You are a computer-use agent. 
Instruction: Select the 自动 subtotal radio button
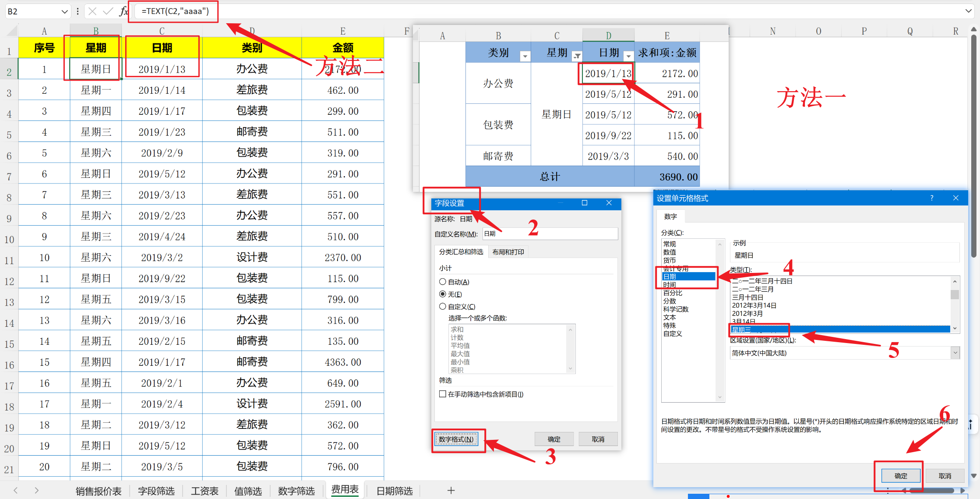coord(443,282)
